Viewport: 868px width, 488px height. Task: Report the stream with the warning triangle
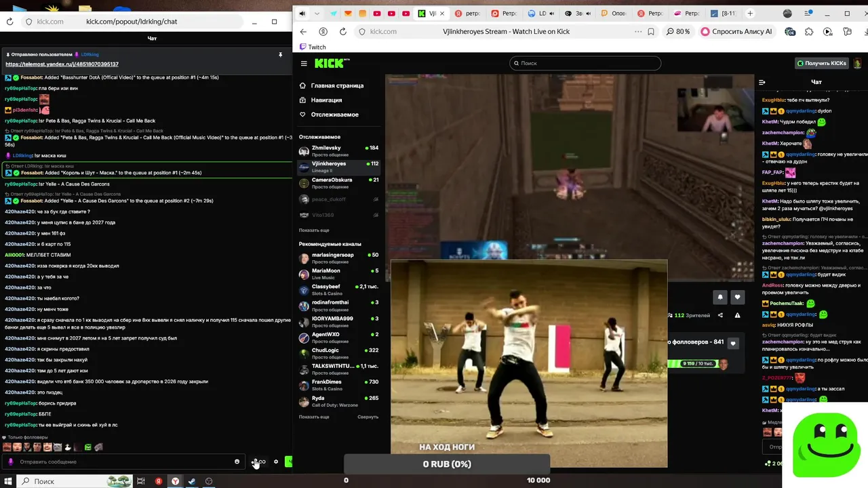pyautogui.click(x=737, y=315)
